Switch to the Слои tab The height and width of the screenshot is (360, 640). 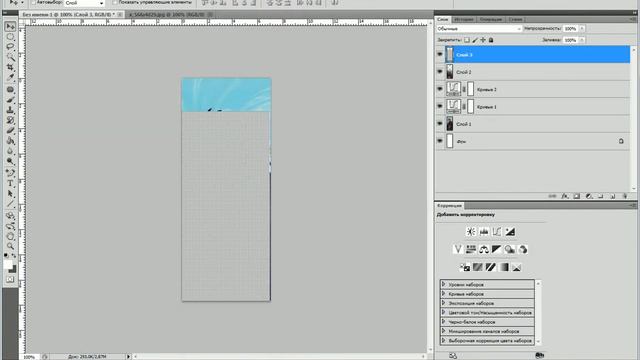pos(443,19)
